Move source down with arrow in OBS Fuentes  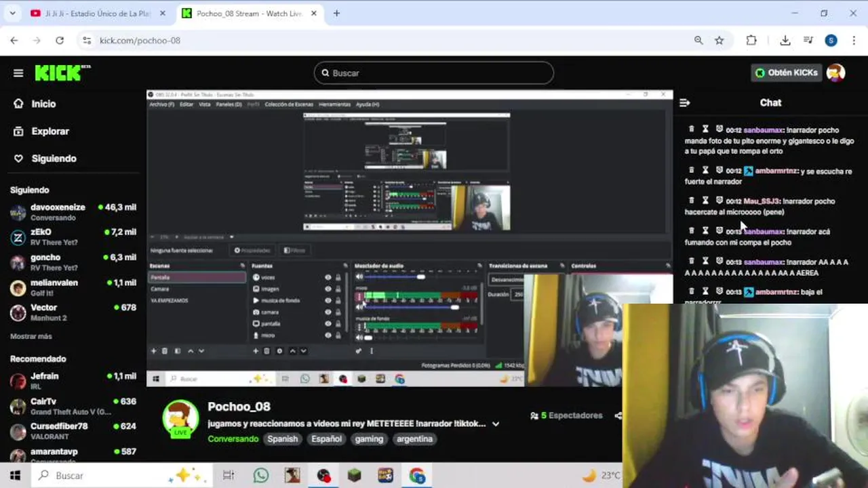click(x=303, y=351)
